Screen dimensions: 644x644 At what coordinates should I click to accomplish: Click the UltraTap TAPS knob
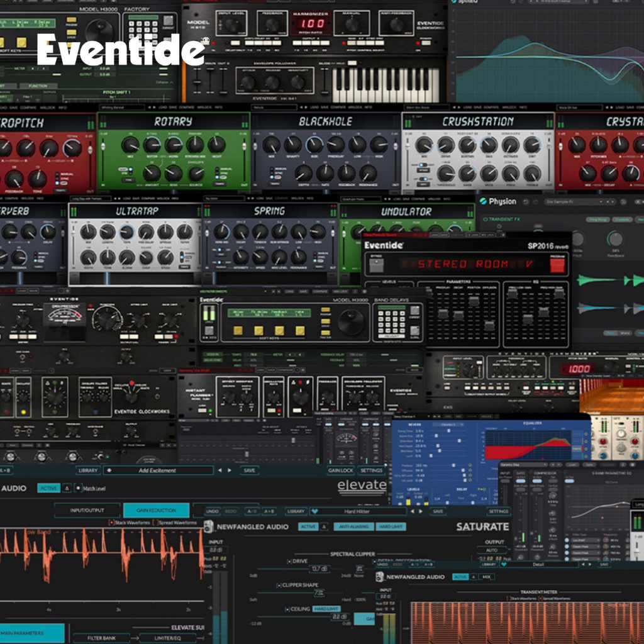[x=126, y=232]
